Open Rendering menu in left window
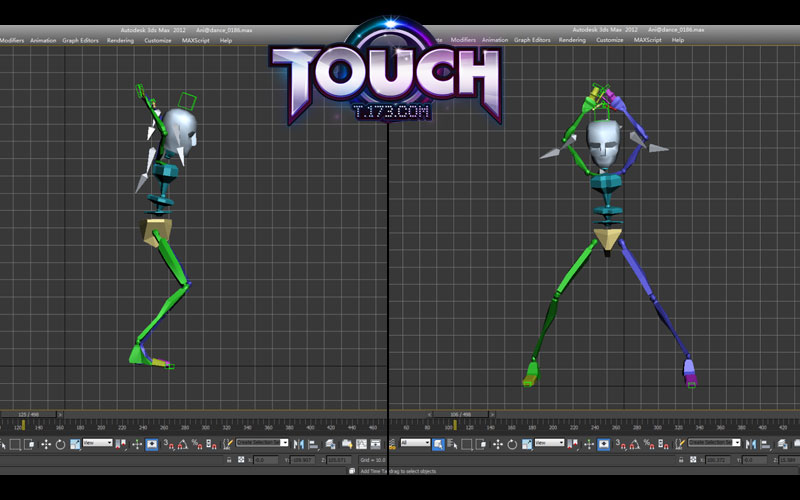 [x=120, y=40]
